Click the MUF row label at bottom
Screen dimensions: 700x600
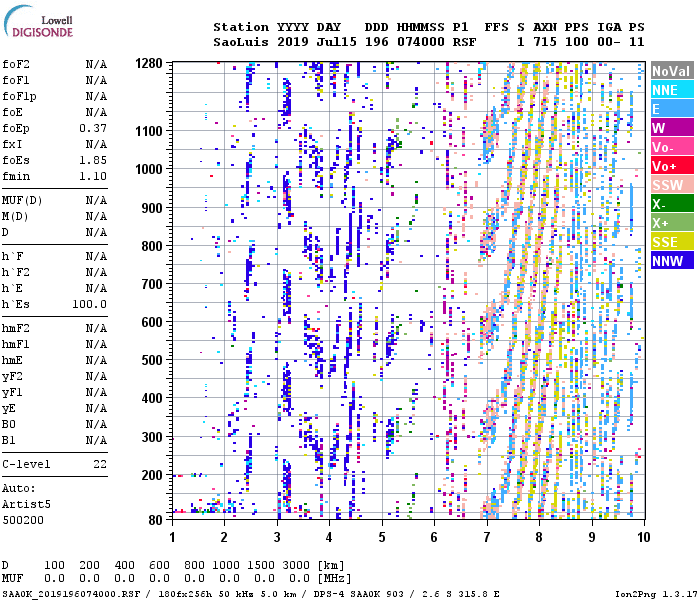[12, 578]
